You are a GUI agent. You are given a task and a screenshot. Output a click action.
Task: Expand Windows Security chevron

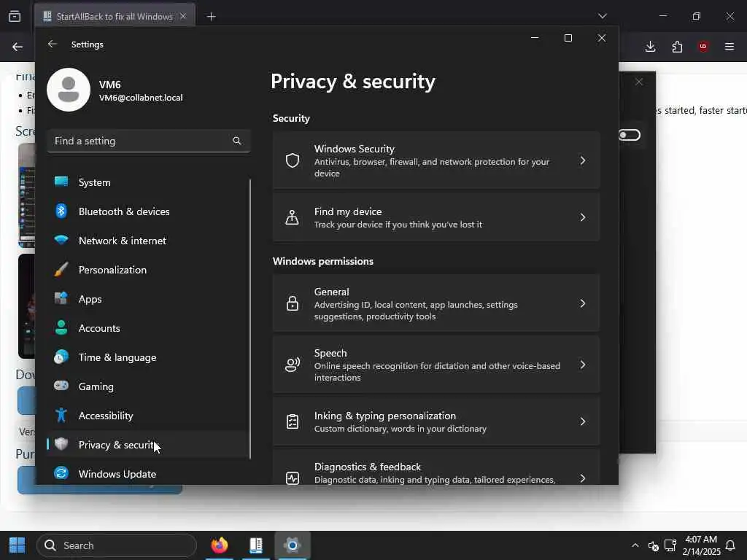582,160
